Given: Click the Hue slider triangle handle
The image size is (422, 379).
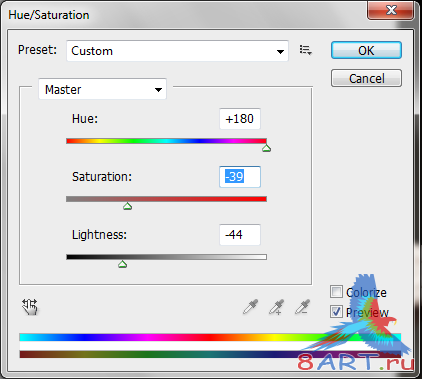Looking at the screenshot, I should (x=266, y=148).
